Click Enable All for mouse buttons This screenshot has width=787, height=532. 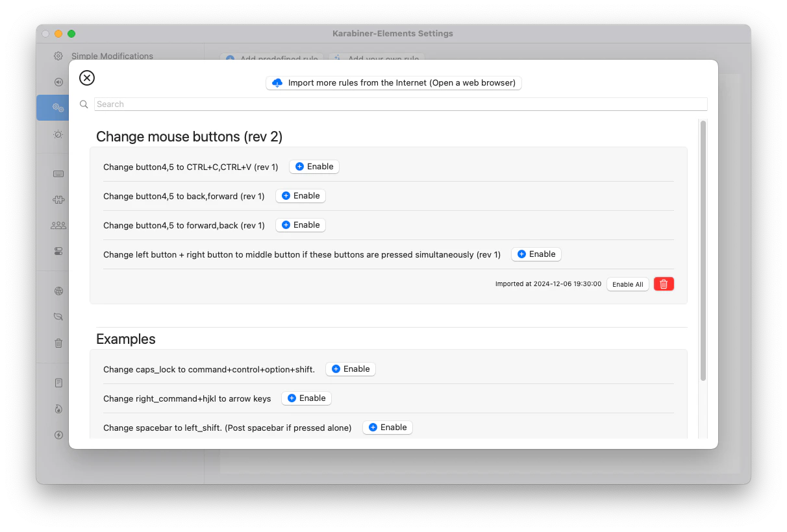click(628, 284)
